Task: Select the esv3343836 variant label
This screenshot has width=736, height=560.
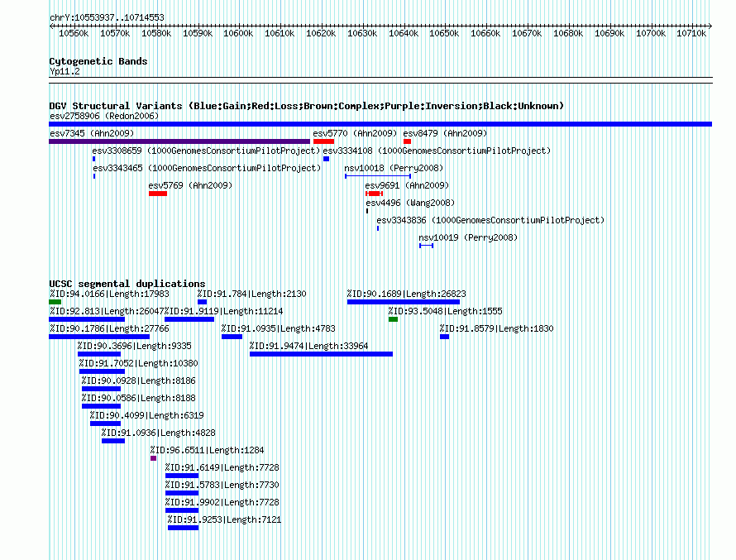Action: [x=490, y=220]
